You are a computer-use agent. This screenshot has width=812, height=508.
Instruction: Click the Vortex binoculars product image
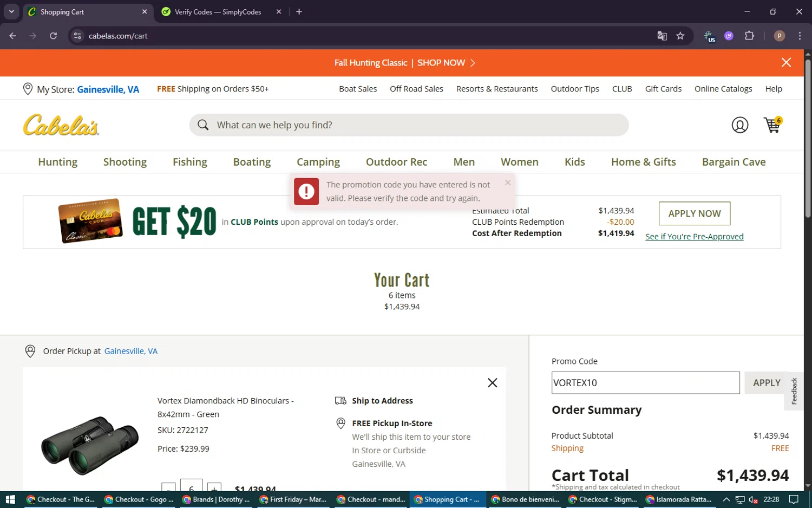[x=90, y=445]
